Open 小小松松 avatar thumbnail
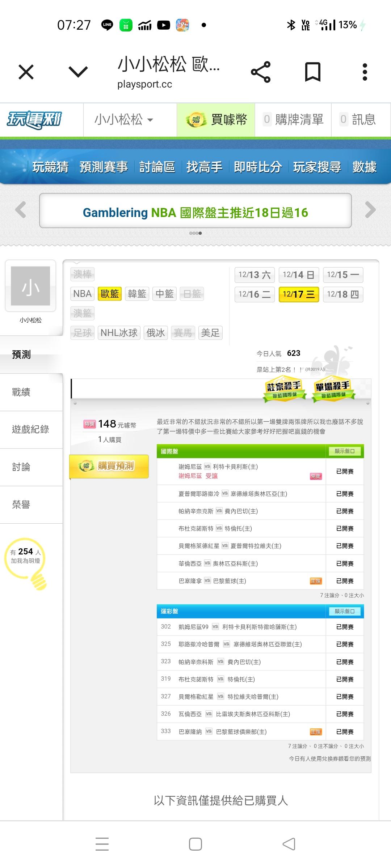391x868 pixels. 30,286
